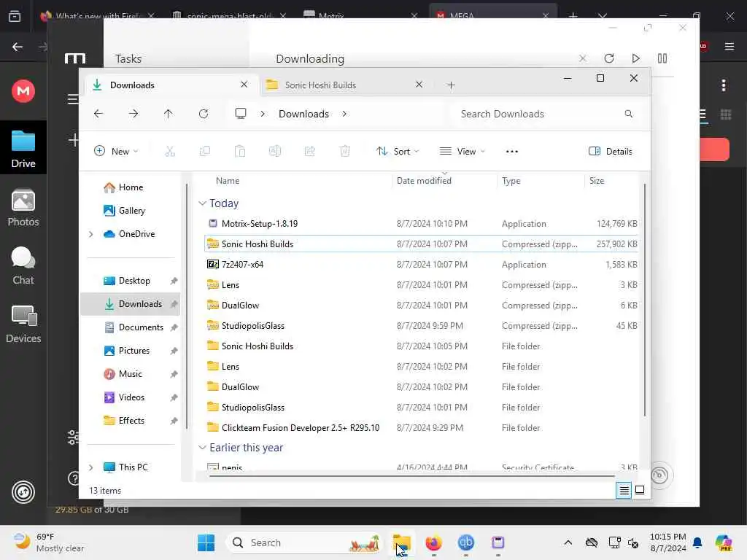This screenshot has width=747, height=560.
Task: Resume all tasks with Motrix play icon
Action: coord(635,58)
